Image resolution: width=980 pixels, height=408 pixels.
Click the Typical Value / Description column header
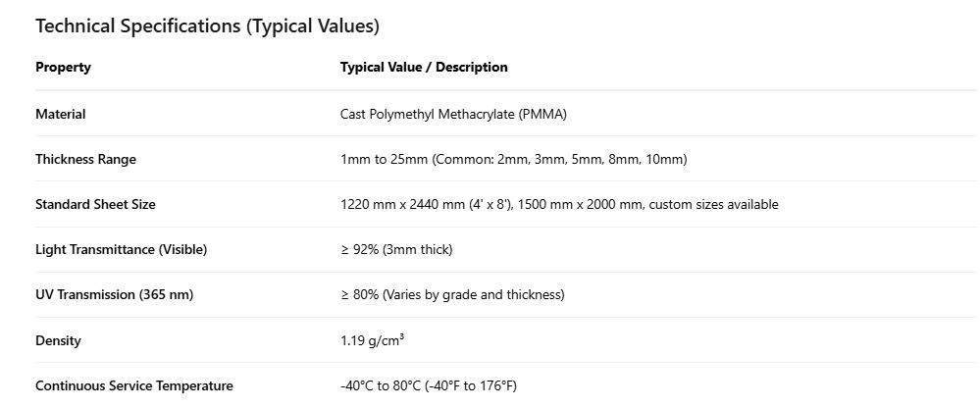pyautogui.click(x=424, y=68)
